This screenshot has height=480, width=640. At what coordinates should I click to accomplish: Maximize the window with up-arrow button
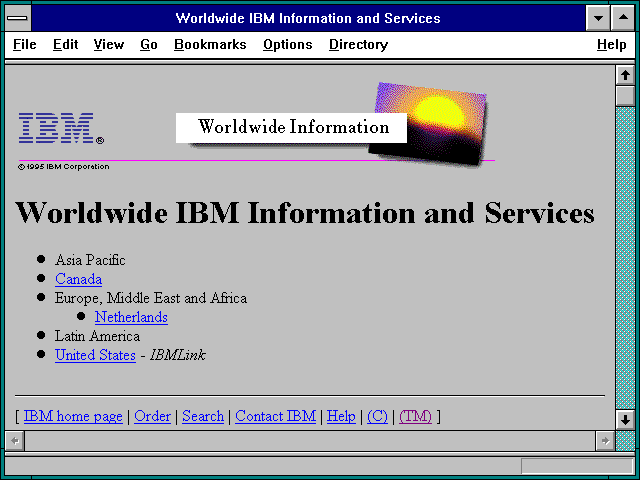point(623,18)
